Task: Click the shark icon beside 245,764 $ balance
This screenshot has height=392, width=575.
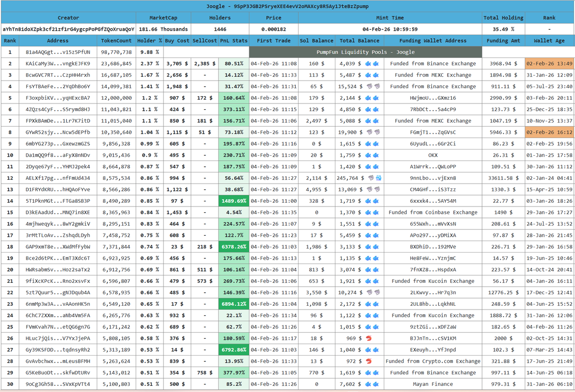Action: click(370, 178)
